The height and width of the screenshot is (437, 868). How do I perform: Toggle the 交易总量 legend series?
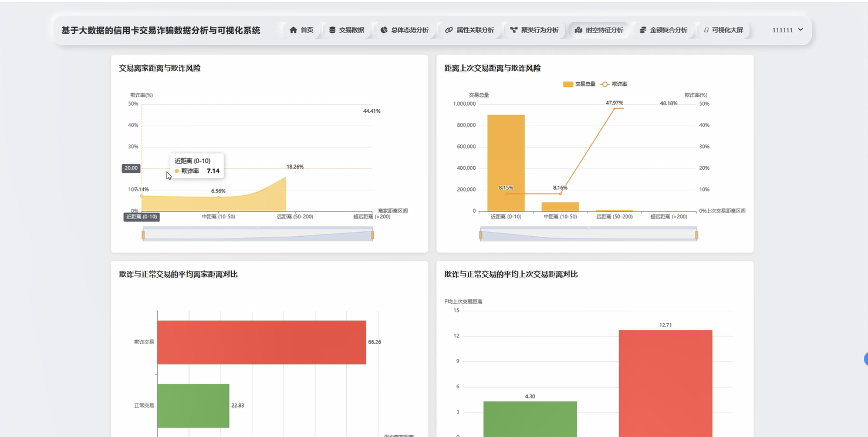(x=579, y=84)
